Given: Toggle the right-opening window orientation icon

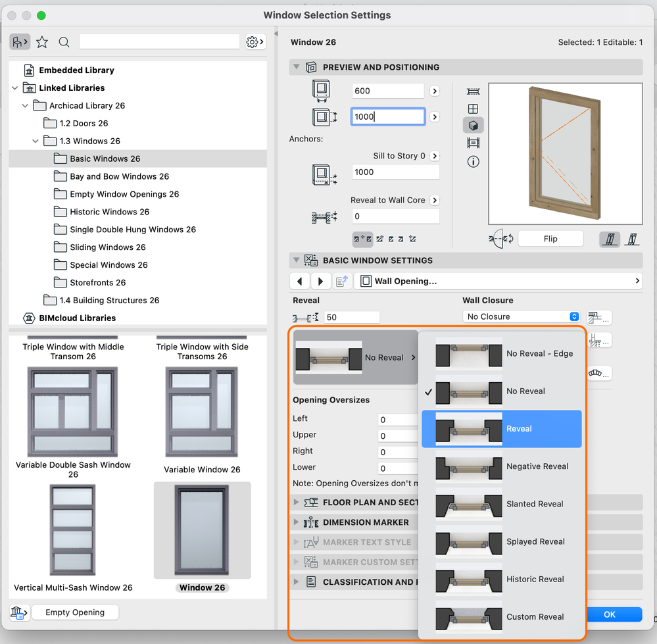Looking at the screenshot, I should [x=633, y=238].
